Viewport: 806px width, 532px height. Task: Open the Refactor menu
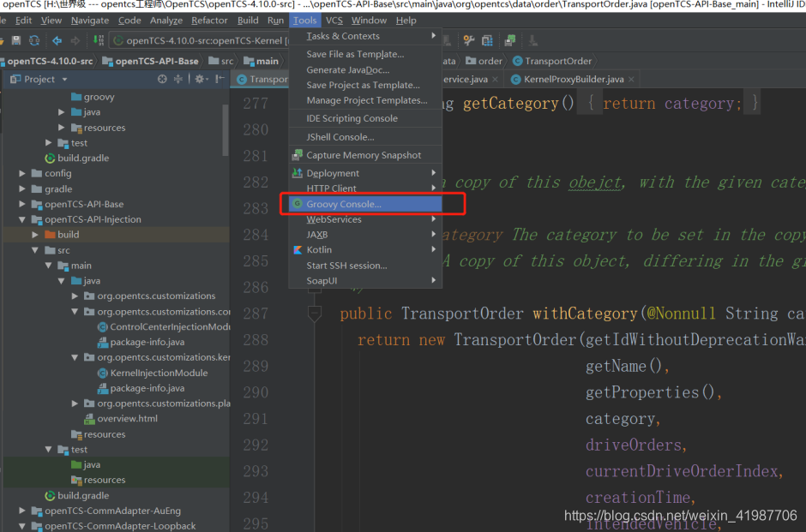click(209, 21)
